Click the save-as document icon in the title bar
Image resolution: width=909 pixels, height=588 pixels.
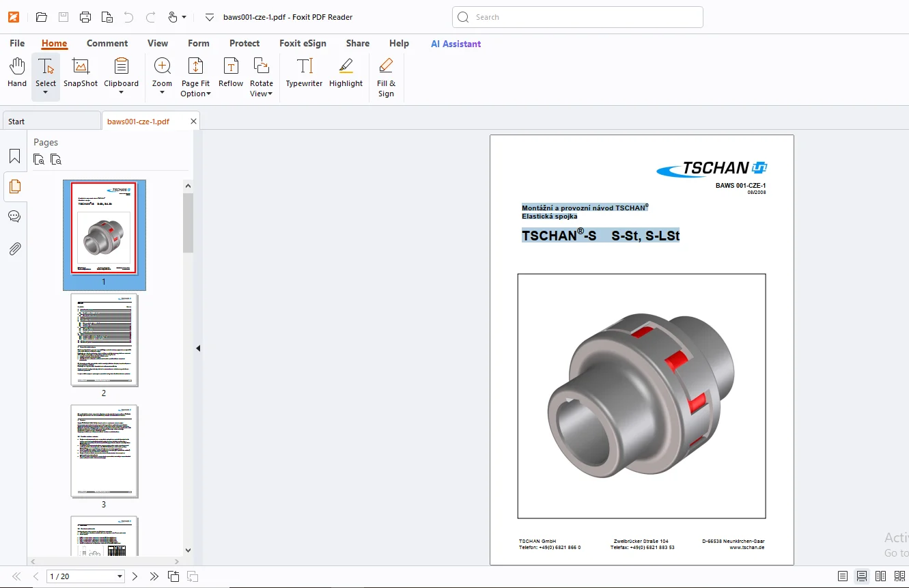[x=107, y=17]
